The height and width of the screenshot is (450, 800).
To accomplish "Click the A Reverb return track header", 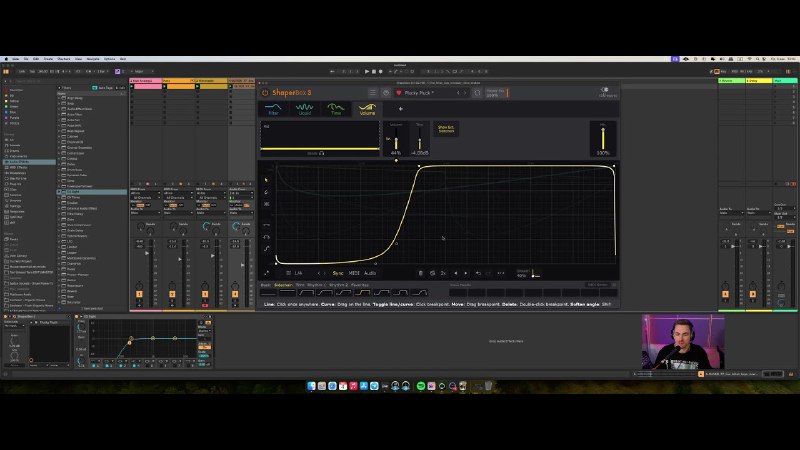I will click(732, 81).
